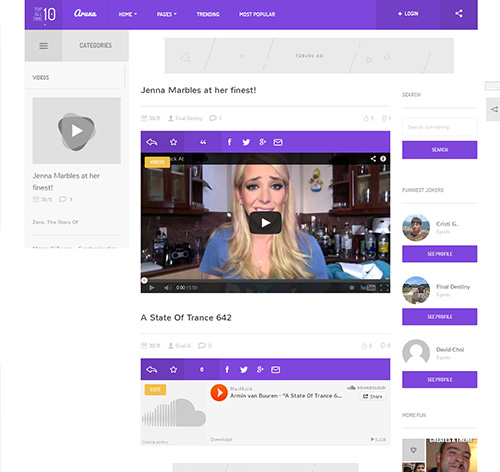Click the heart icon tile under More Fun
Screen dimensions: 500x472
[413, 450]
